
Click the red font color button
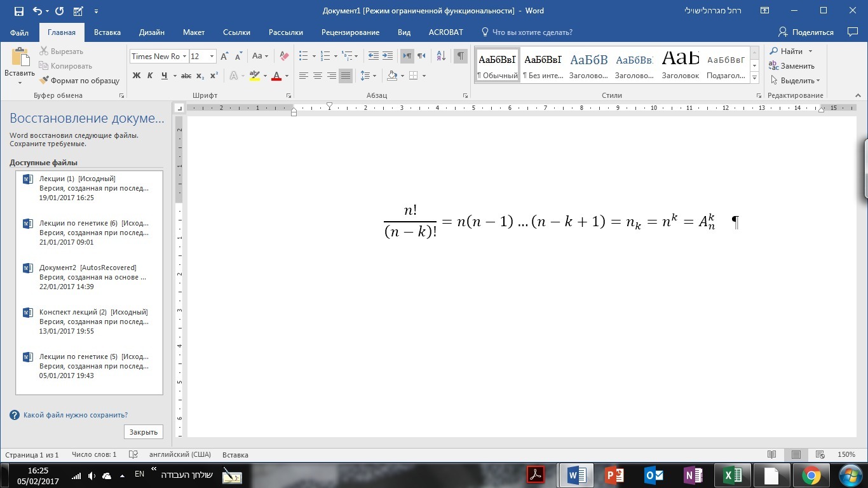click(276, 76)
